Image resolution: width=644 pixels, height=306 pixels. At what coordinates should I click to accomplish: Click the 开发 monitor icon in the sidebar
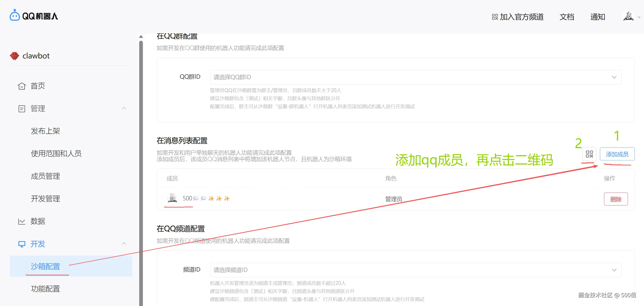click(22, 244)
